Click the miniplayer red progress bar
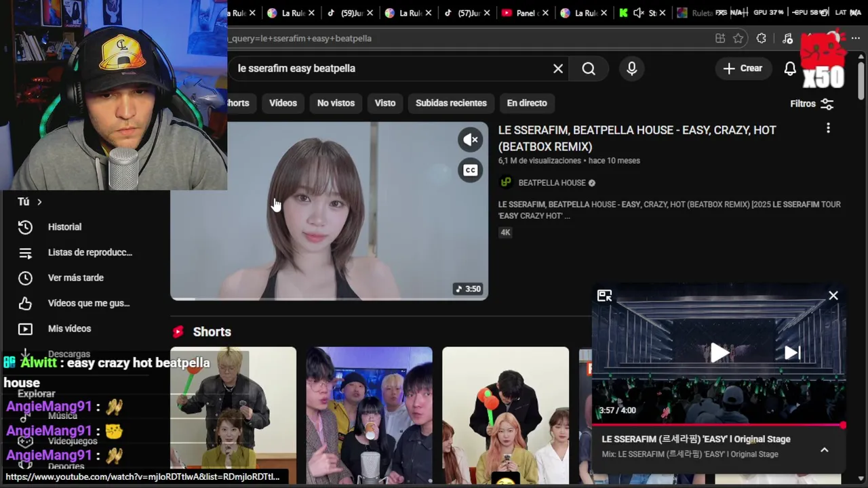Viewport: 868px width, 488px height. tap(719, 425)
